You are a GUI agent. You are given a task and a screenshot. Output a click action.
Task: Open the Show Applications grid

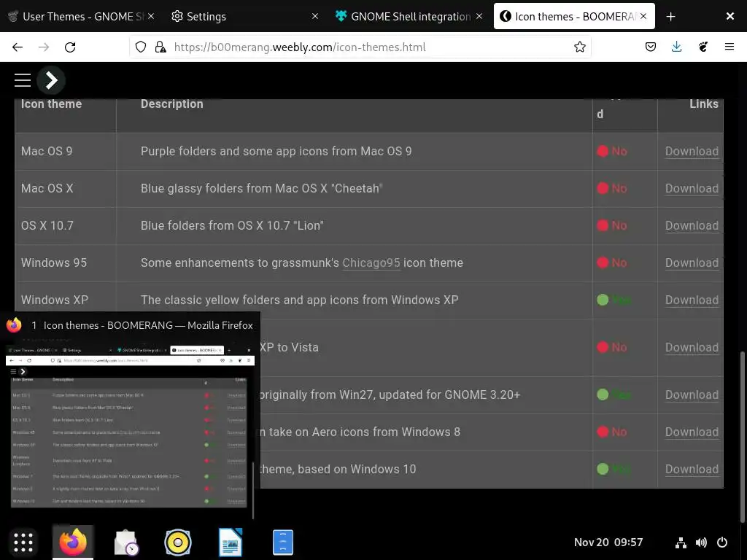(x=23, y=542)
